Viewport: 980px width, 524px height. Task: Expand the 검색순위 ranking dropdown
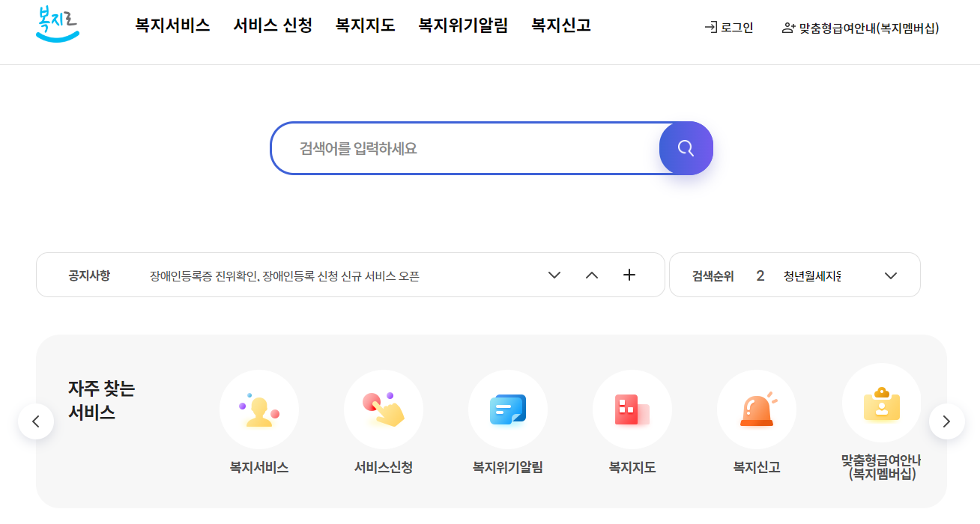(x=891, y=275)
